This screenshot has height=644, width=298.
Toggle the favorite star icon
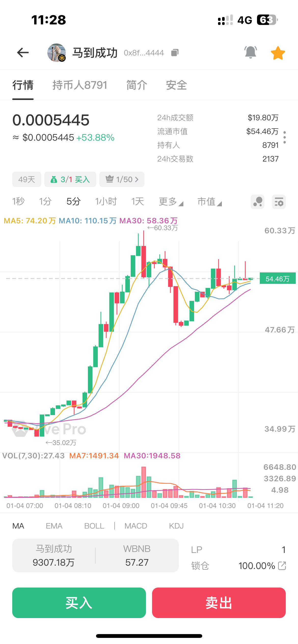(278, 53)
